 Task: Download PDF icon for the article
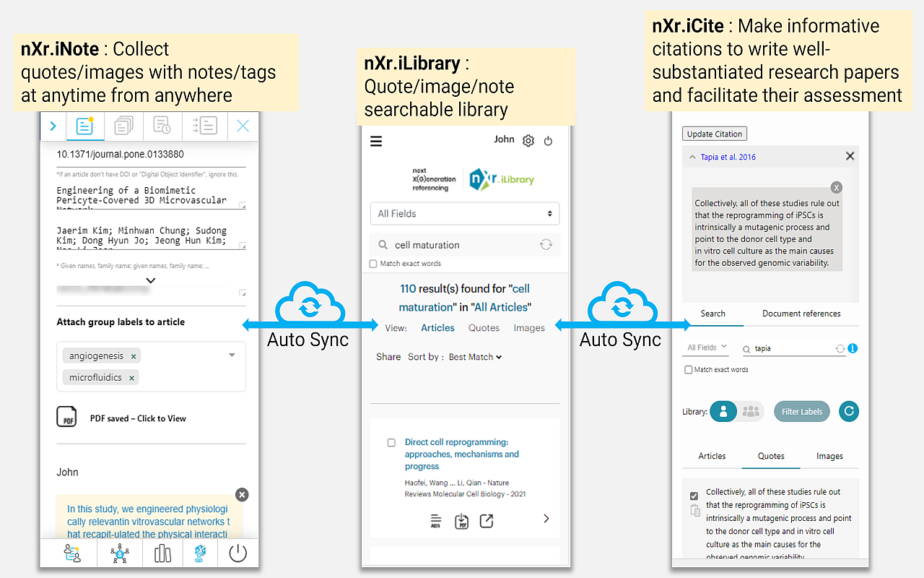(x=461, y=521)
